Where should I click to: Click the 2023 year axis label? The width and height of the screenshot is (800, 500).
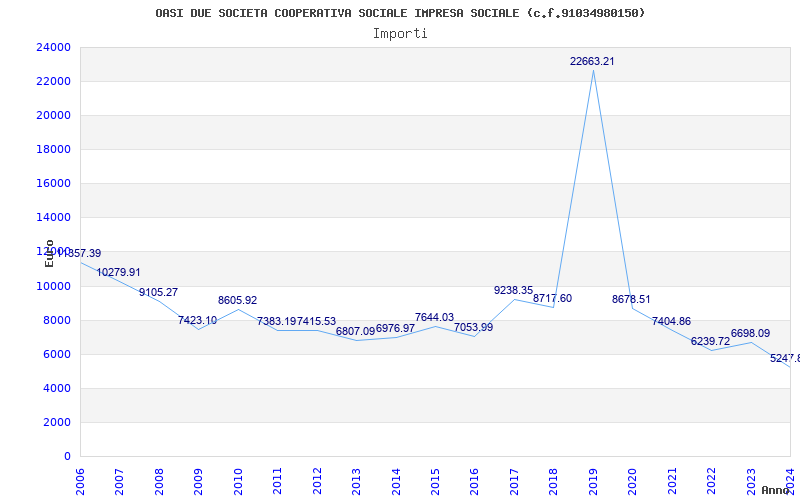pyautogui.click(x=751, y=481)
